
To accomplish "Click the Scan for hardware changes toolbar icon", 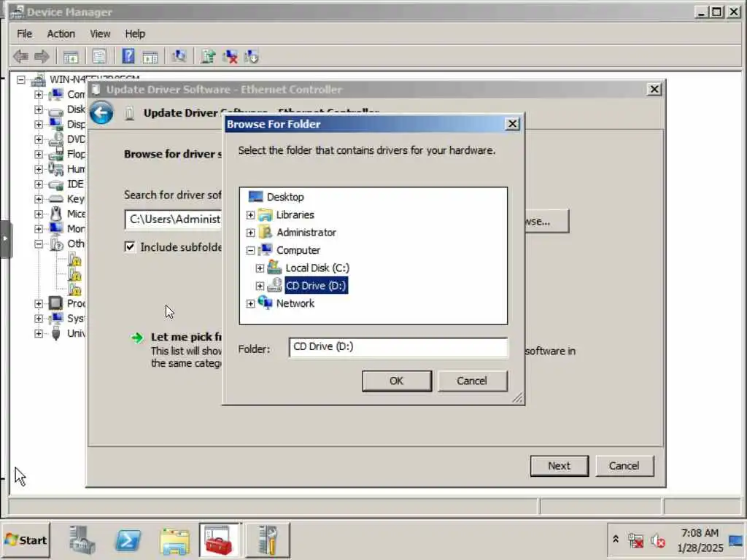I will (179, 56).
